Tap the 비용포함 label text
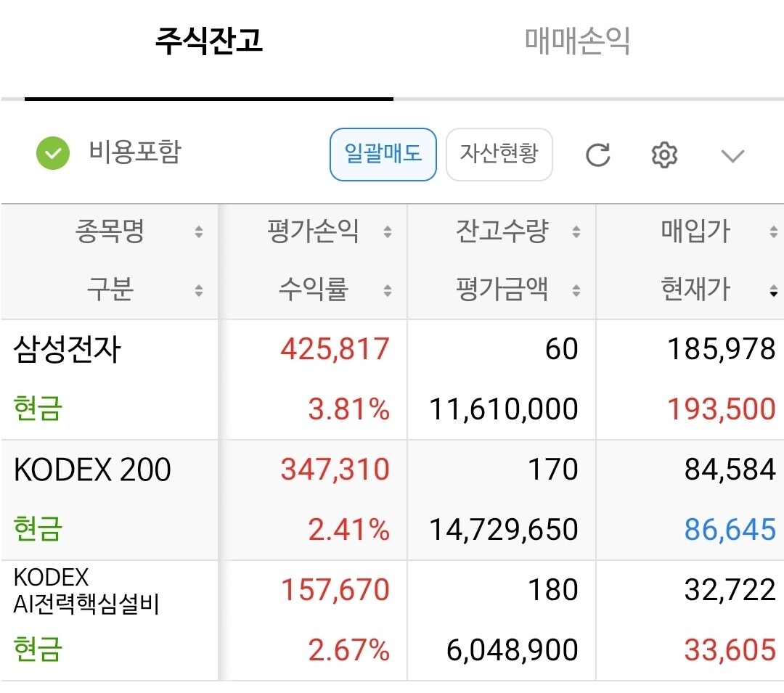This screenshot has height=693, width=784. [135, 152]
